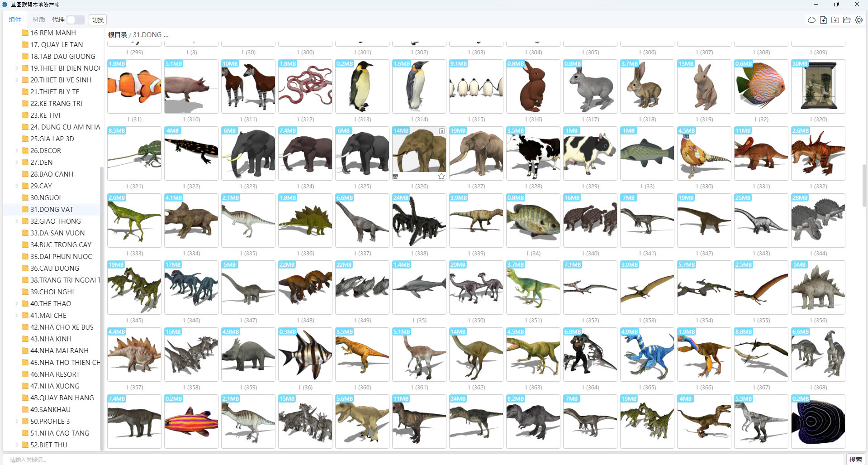This screenshot has width=868, height=465.
Task: Expand the 19.THIET BI DIEN NUOC folder
Action: coord(17,68)
